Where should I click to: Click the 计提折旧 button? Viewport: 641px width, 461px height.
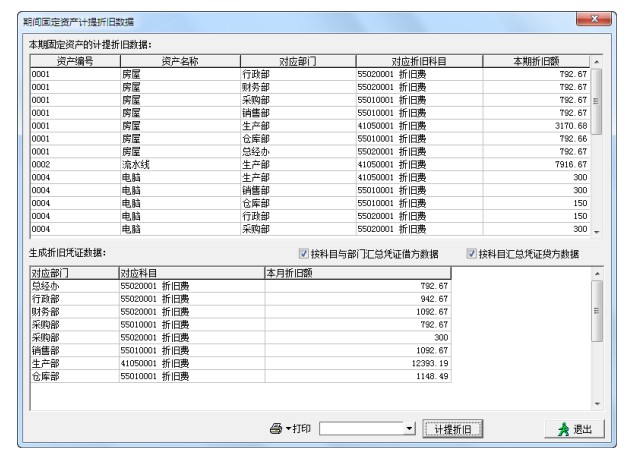tap(453, 429)
